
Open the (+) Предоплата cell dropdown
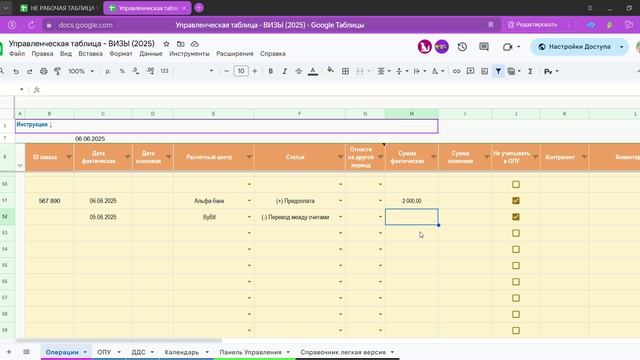pos(340,201)
